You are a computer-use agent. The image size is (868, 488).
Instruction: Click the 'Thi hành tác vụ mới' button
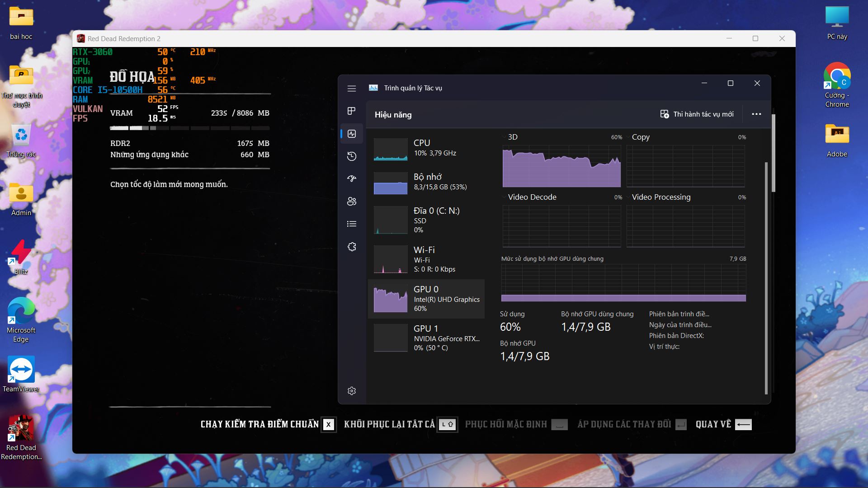(697, 114)
